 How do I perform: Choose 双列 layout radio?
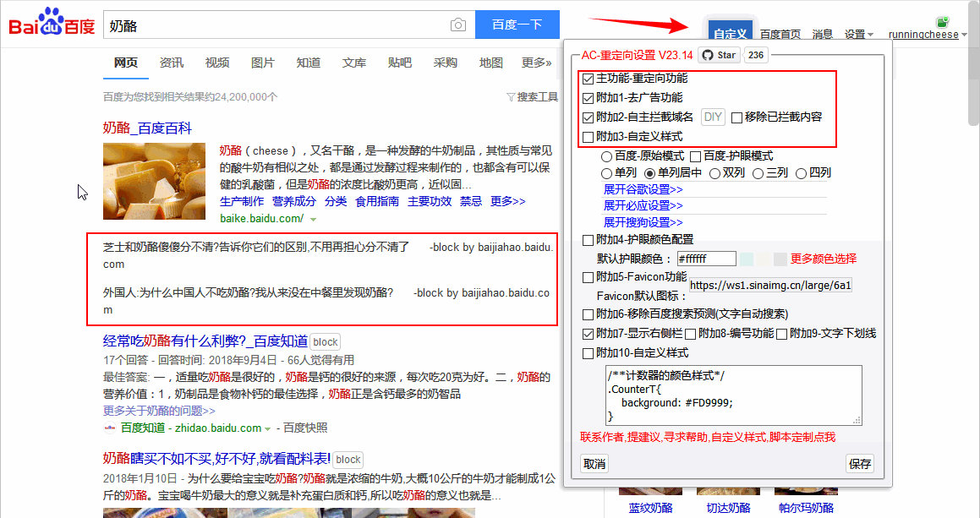click(x=715, y=173)
